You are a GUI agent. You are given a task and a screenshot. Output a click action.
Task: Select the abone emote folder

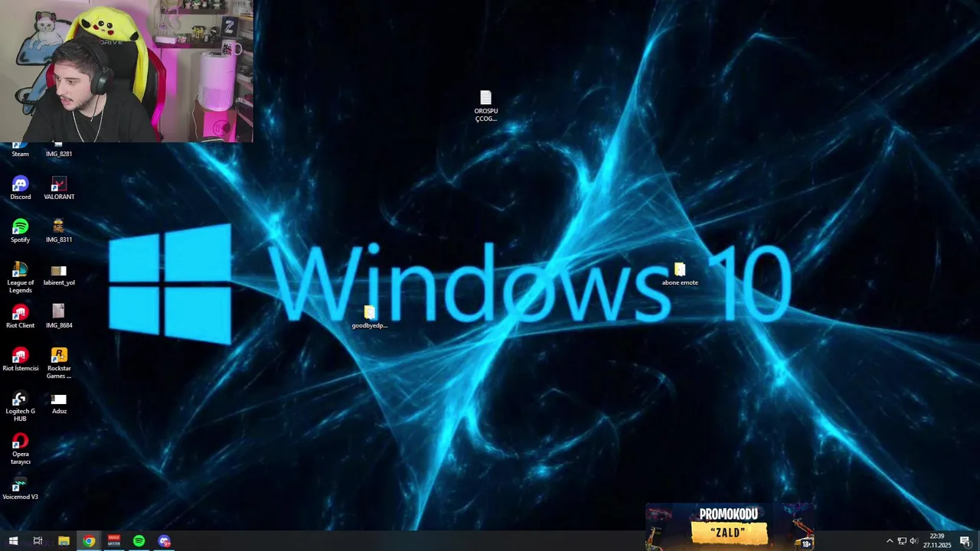pyautogui.click(x=680, y=274)
